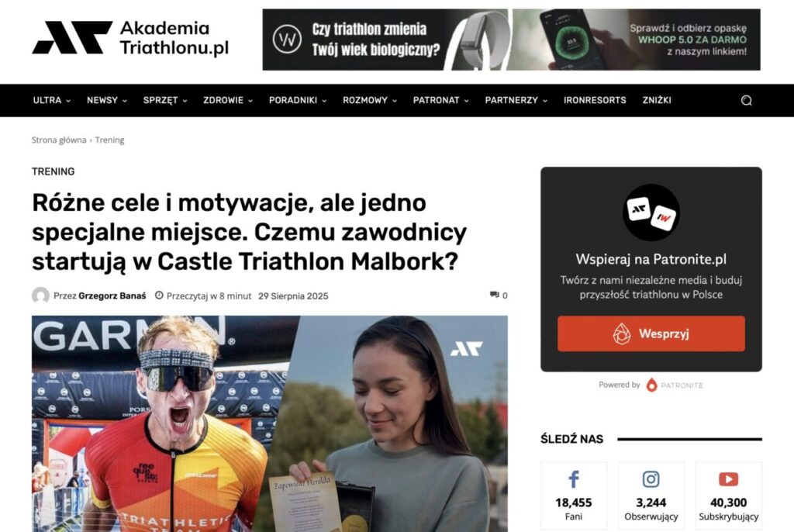Open the Instagram followers icon
Image resolution: width=794 pixels, height=532 pixels.
tap(651, 478)
